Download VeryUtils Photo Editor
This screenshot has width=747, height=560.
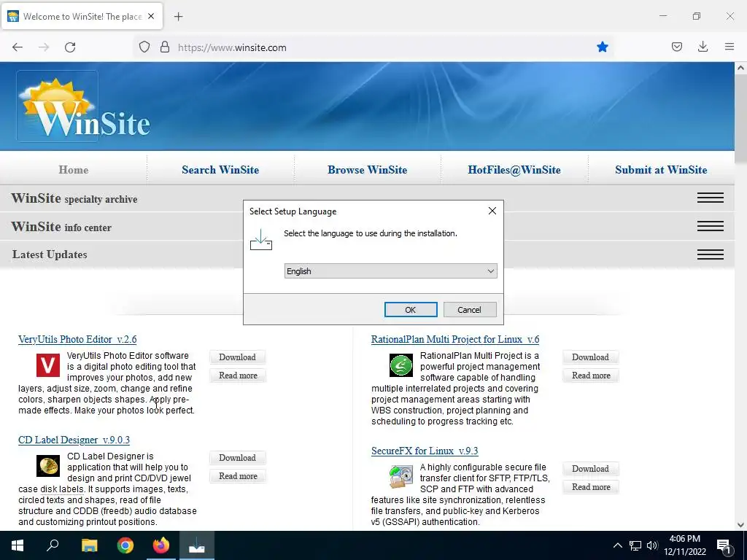point(237,357)
